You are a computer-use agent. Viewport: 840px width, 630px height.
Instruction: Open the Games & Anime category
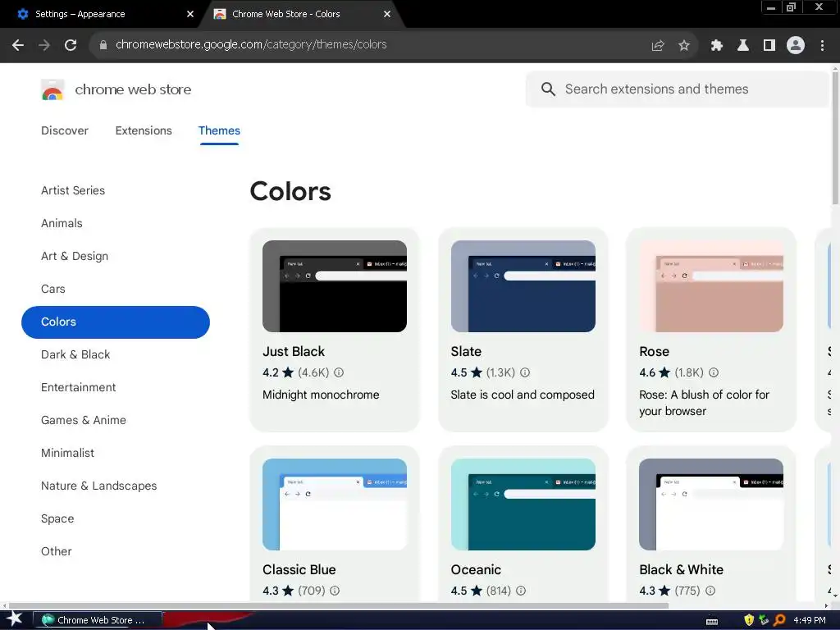click(84, 420)
